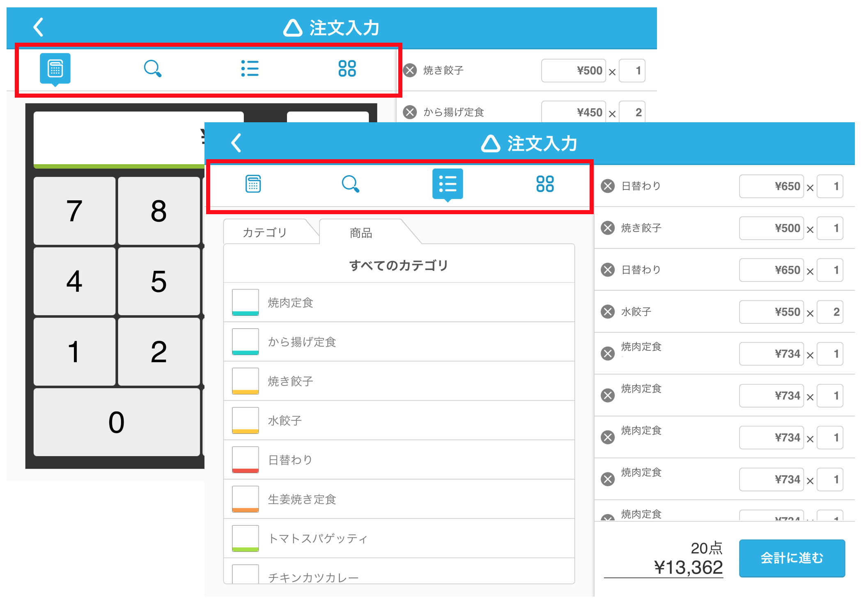Select grid icon in back window toolbar
The height and width of the screenshot is (604, 868).
click(347, 69)
